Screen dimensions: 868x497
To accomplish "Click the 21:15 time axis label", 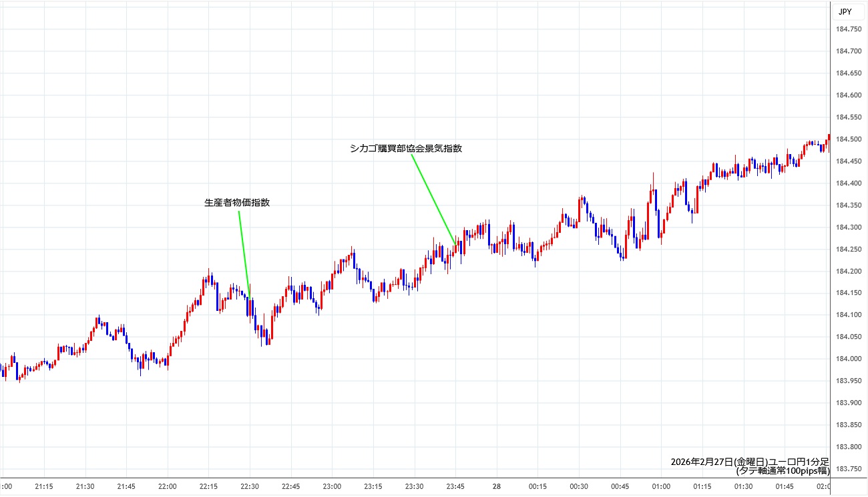I will tap(44, 486).
